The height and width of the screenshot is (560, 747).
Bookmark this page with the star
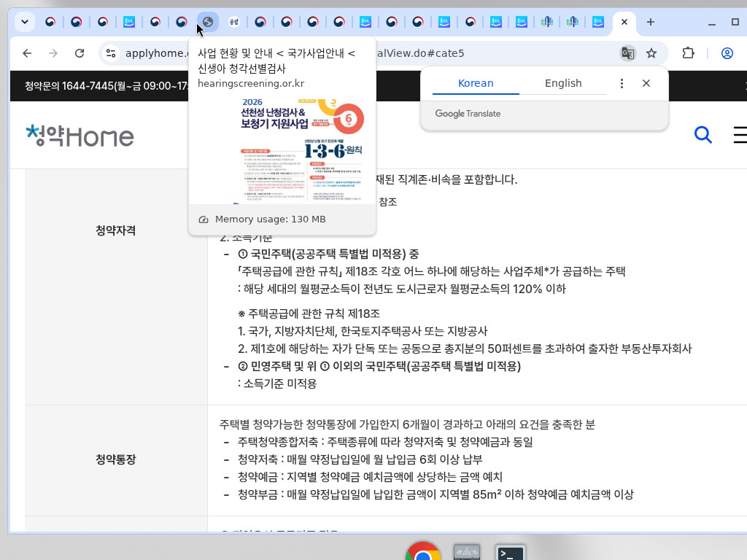coord(651,53)
